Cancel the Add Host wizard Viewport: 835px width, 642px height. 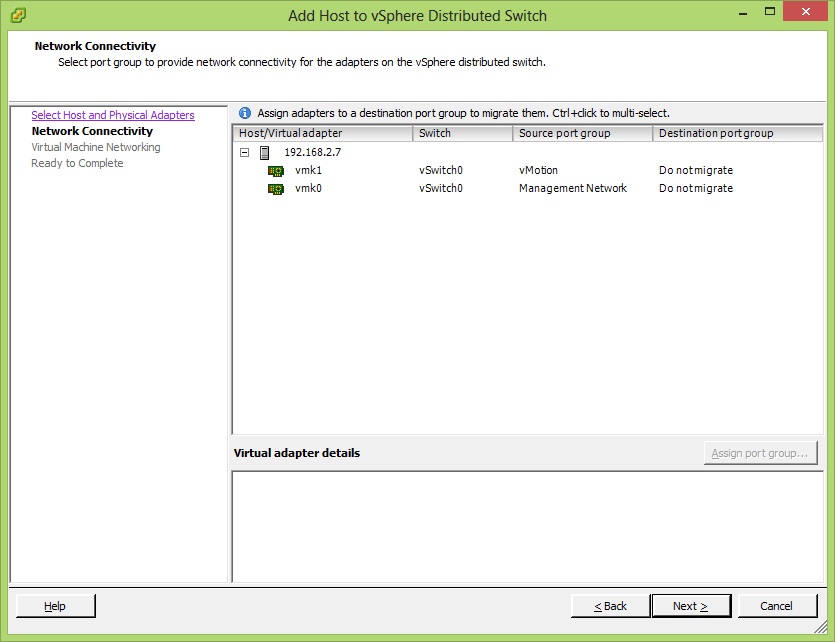[x=776, y=606]
